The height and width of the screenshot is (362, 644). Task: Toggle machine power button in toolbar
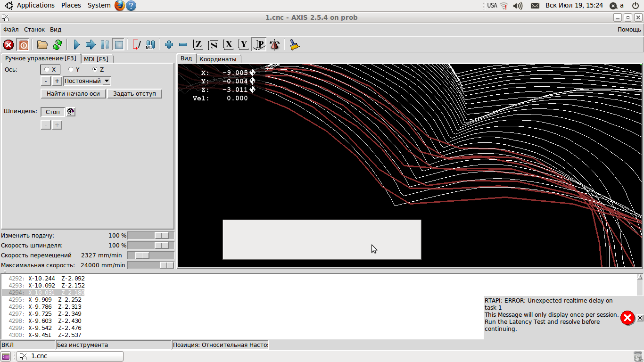(x=23, y=45)
